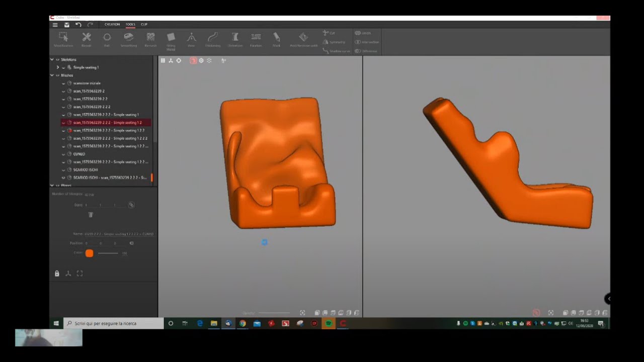Adjust the color transparency slider

(x=108, y=253)
